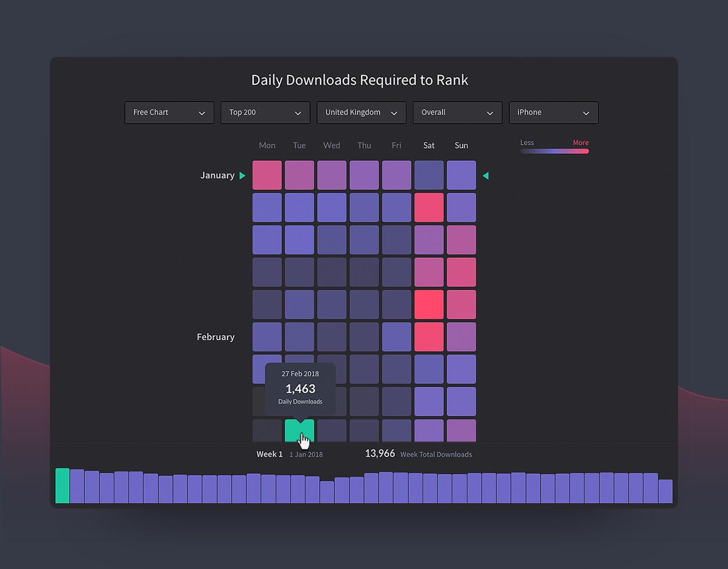
Task: Click the highlighted green cell in the heatmap
Action: tap(300, 430)
